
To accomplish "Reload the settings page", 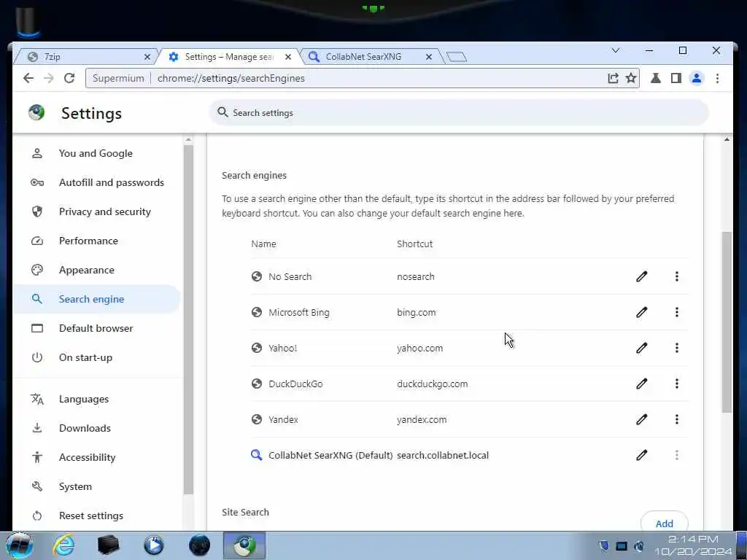I will [69, 78].
